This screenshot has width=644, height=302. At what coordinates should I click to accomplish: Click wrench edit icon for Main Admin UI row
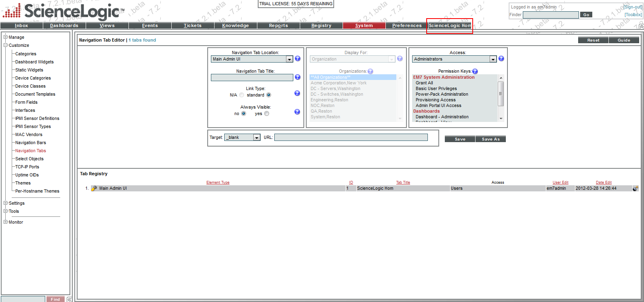coord(94,188)
